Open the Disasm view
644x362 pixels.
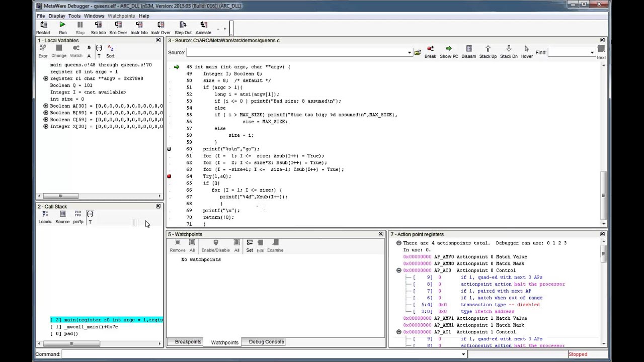click(x=469, y=52)
